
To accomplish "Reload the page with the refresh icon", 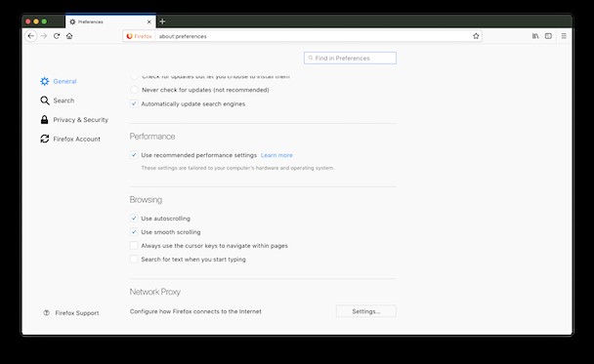I will [57, 36].
